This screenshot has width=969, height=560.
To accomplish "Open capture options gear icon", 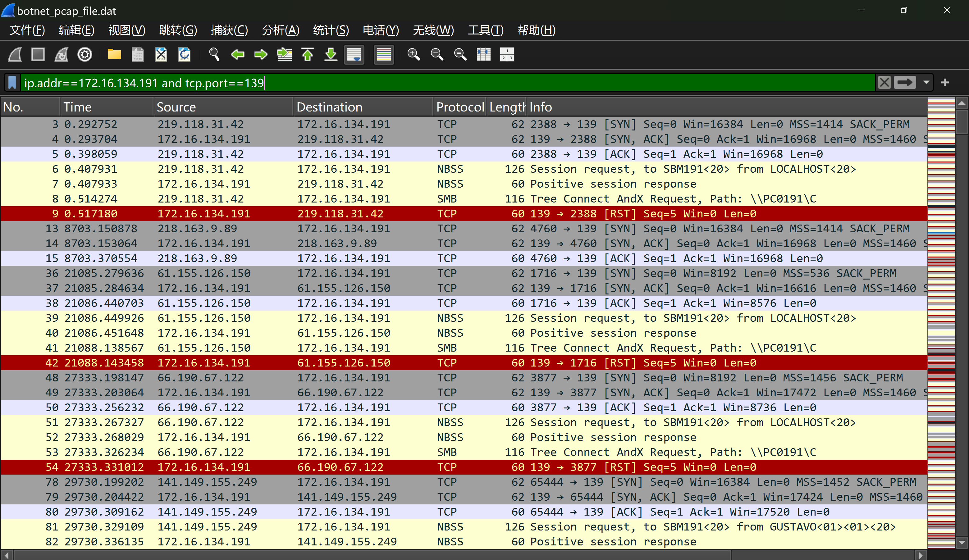I will click(85, 55).
